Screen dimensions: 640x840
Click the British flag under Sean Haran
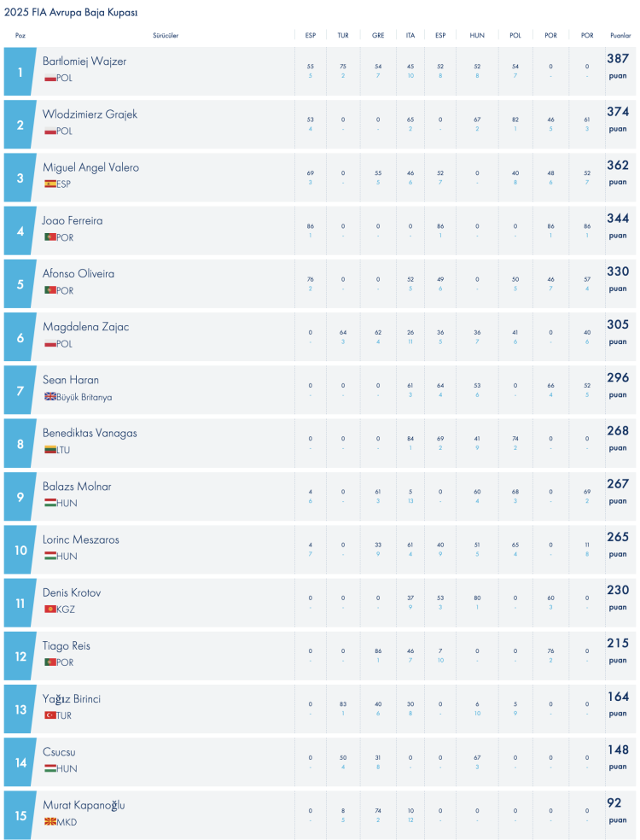[50, 397]
